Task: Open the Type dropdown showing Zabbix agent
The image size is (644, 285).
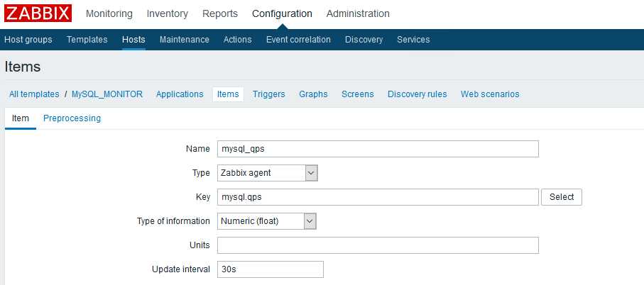Action: tap(268, 173)
